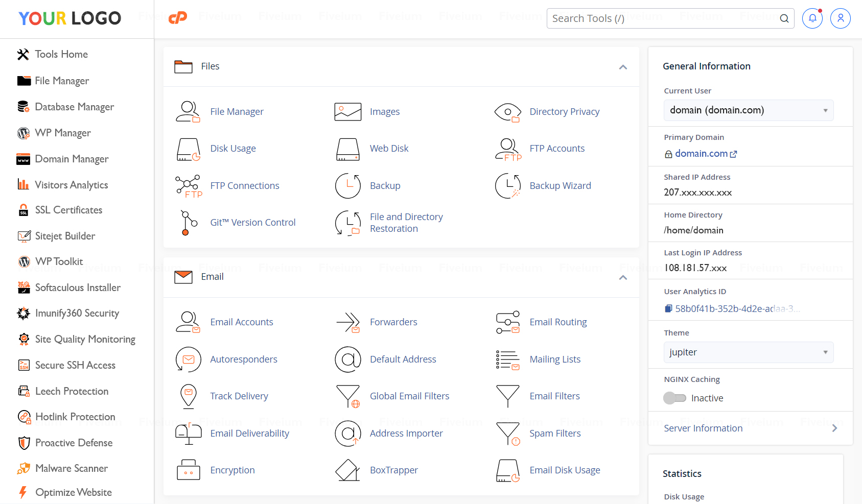Open Directory Privacy settings
Image resolution: width=862 pixels, height=504 pixels.
pos(565,111)
